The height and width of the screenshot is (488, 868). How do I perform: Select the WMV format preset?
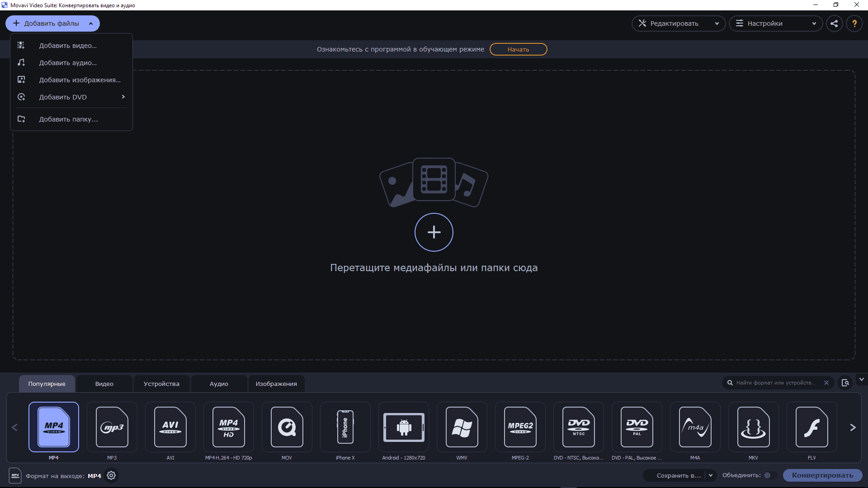462,427
